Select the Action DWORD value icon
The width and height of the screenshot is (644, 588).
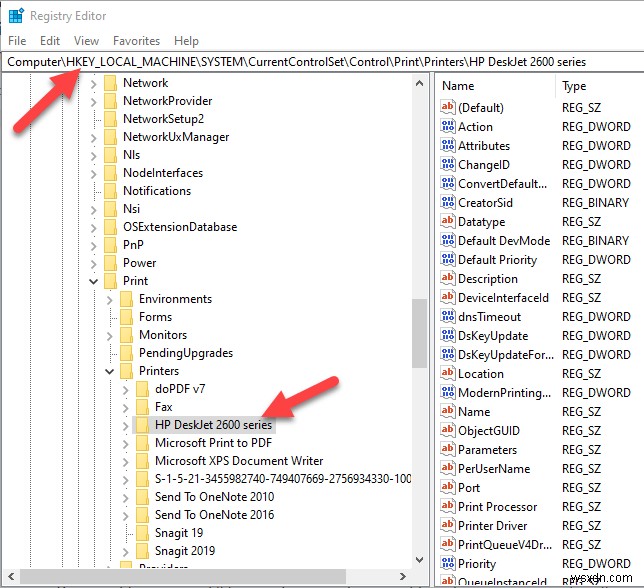[448, 126]
